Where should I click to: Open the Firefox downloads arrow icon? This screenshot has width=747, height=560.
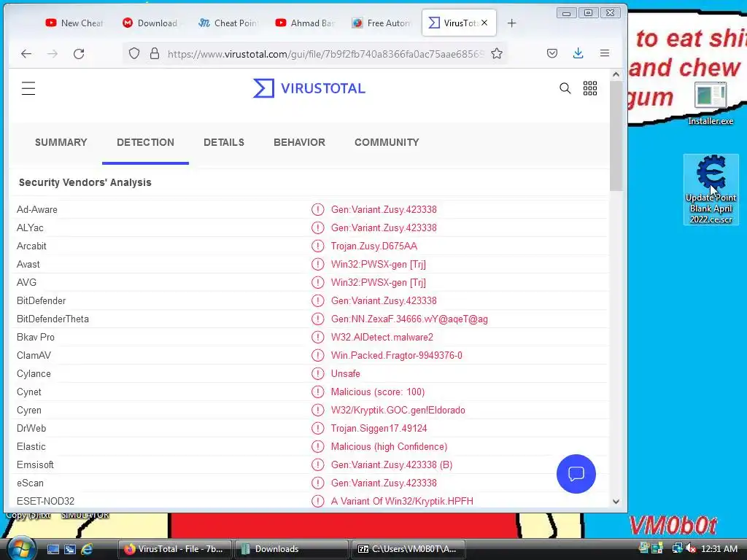578,53
